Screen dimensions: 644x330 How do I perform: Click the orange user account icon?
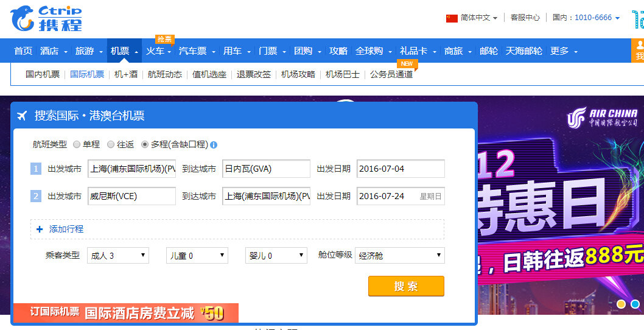point(639,51)
